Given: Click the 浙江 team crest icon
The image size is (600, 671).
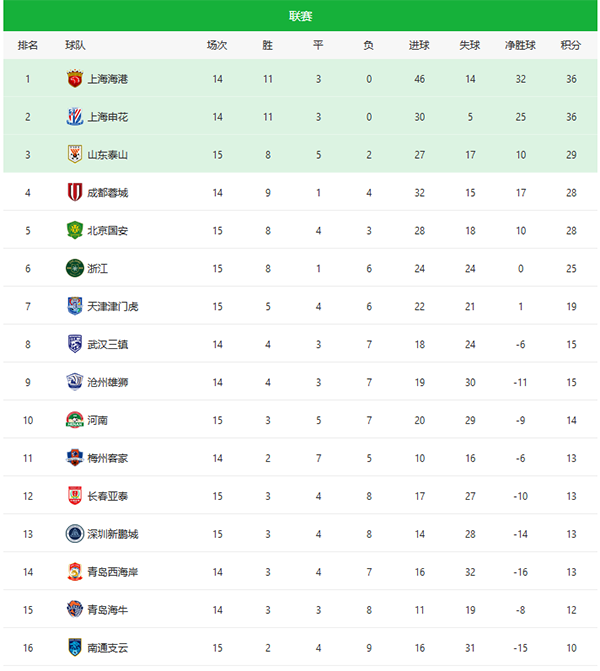Looking at the screenshot, I should (x=74, y=268).
